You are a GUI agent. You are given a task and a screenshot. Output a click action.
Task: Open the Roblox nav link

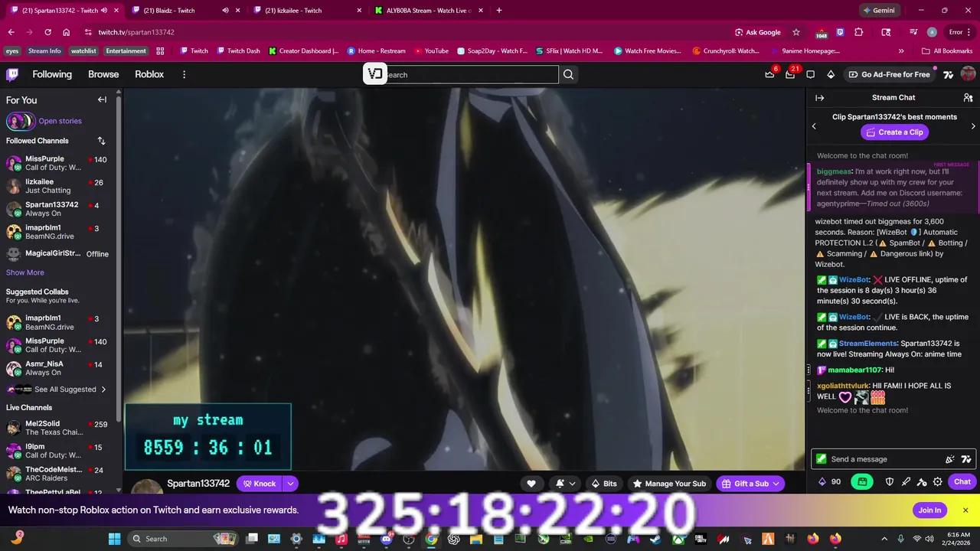pyautogui.click(x=149, y=74)
